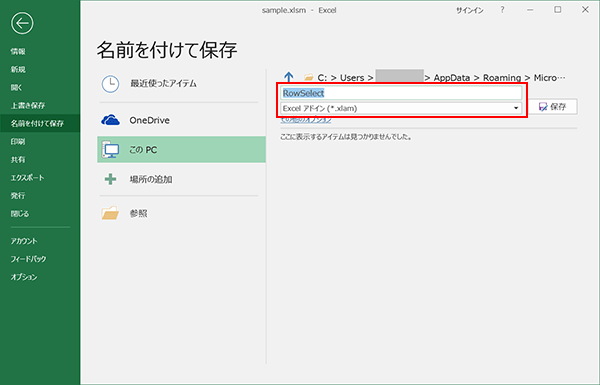600x385 pixels.
Task: Click Roaming in the folder path
Action: tap(502, 78)
